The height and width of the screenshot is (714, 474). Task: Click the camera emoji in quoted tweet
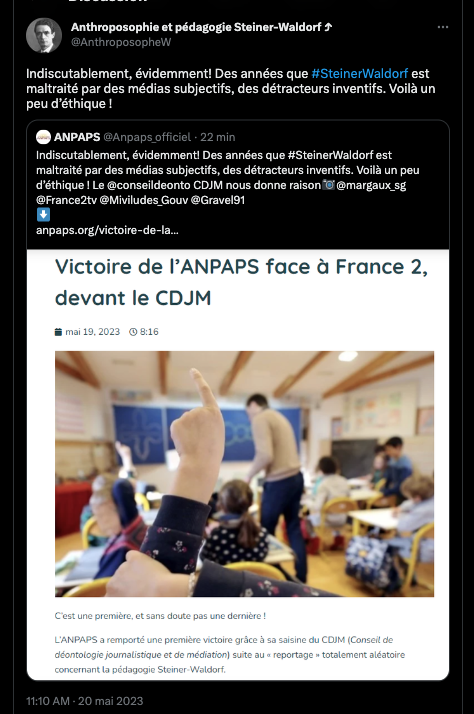coord(329,185)
